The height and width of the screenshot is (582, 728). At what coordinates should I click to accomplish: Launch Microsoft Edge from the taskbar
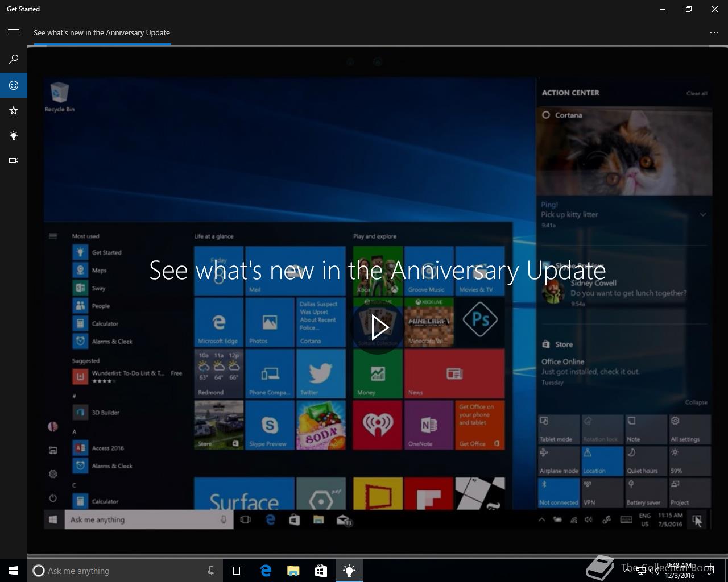click(x=265, y=571)
